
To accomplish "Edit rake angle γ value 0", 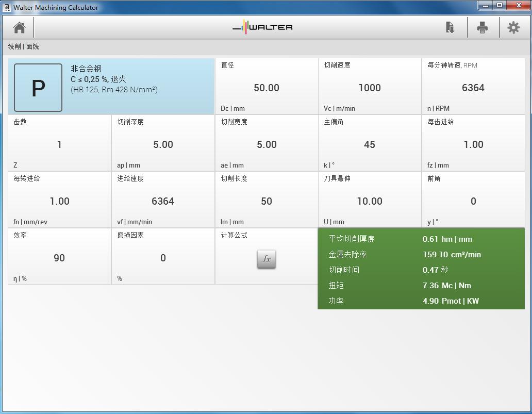I will pos(473,201).
